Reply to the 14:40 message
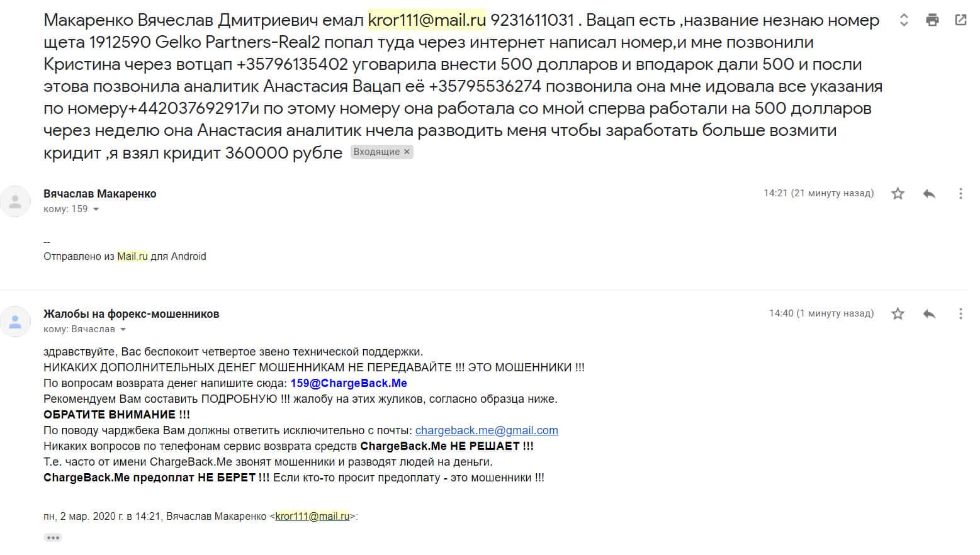Image resolution: width=980 pixels, height=555 pixels. pyautogui.click(x=929, y=313)
